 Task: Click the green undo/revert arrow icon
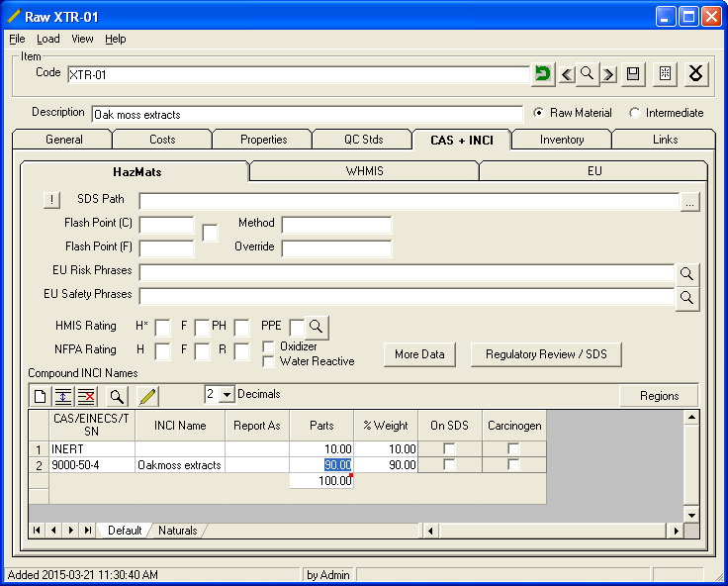click(x=542, y=73)
